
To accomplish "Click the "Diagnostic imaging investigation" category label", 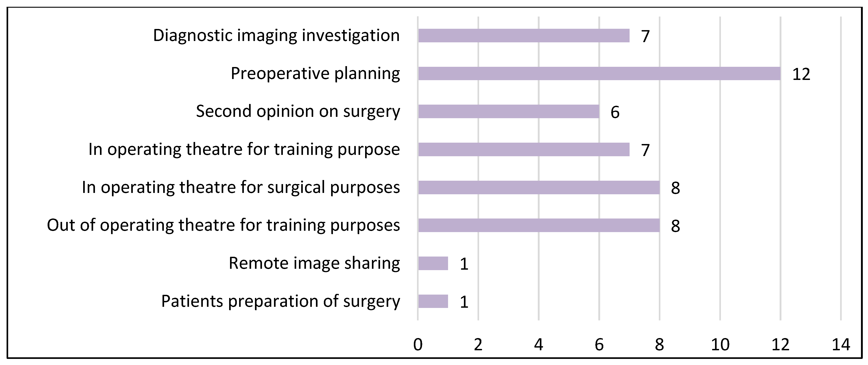I will pos(276,35).
